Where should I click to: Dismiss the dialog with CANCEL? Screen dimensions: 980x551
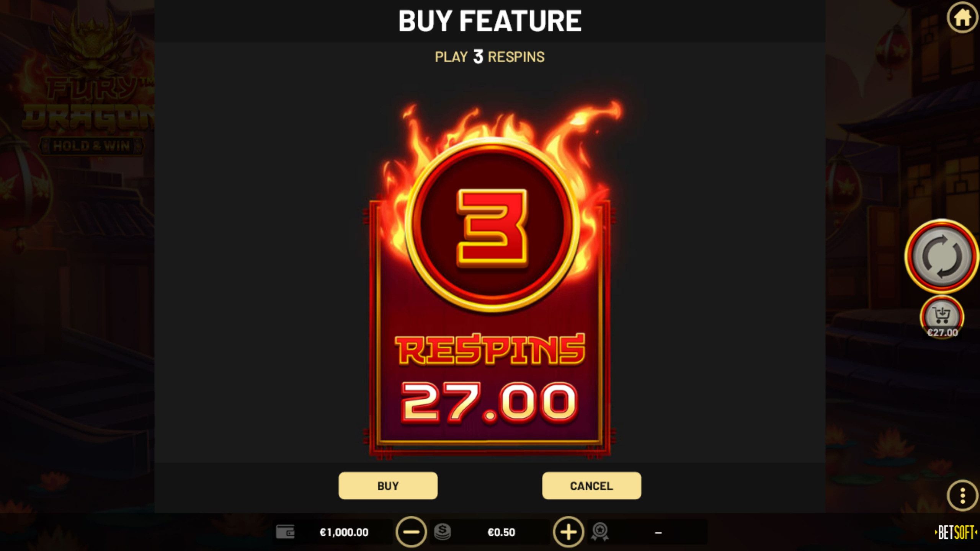[591, 486]
